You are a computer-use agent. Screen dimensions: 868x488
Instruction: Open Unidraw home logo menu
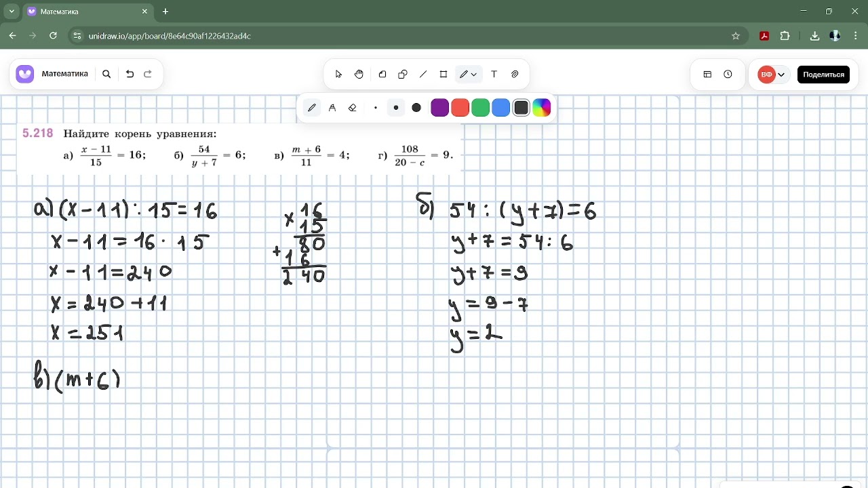click(25, 75)
